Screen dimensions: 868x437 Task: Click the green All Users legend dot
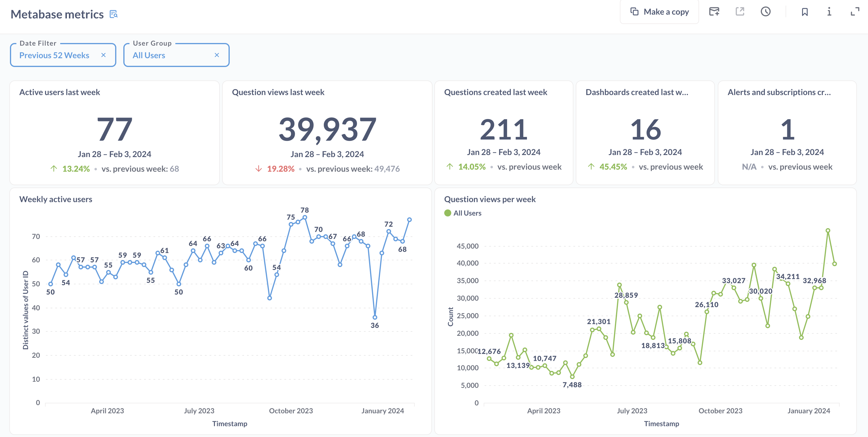pyautogui.click(x=447, y=213)
